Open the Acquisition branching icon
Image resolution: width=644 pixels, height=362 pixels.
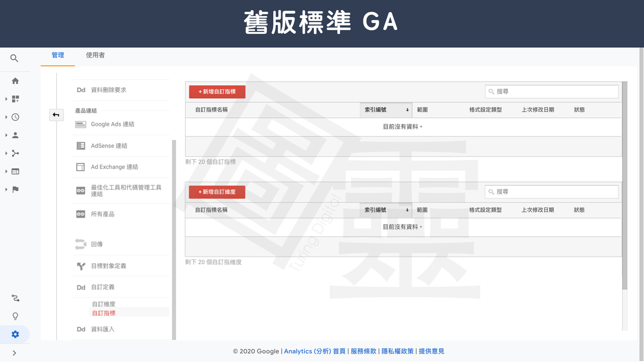[15, 153]
